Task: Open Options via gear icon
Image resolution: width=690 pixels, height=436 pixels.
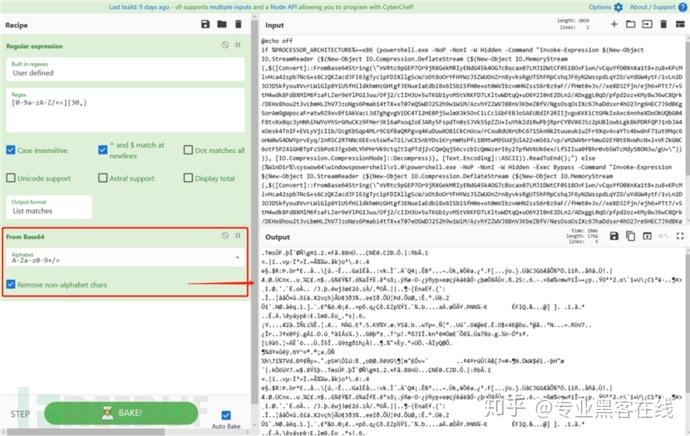Action: point(618,7)
